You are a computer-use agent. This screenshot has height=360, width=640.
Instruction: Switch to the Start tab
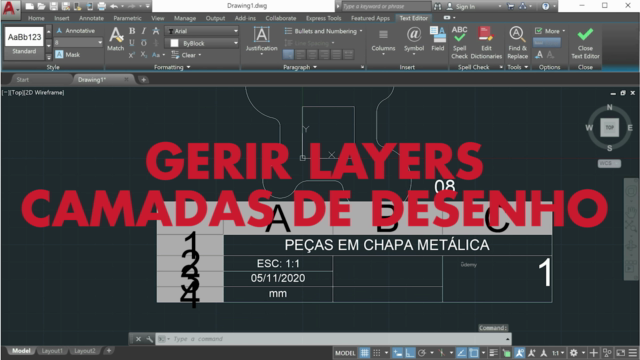tap(22, 80)
